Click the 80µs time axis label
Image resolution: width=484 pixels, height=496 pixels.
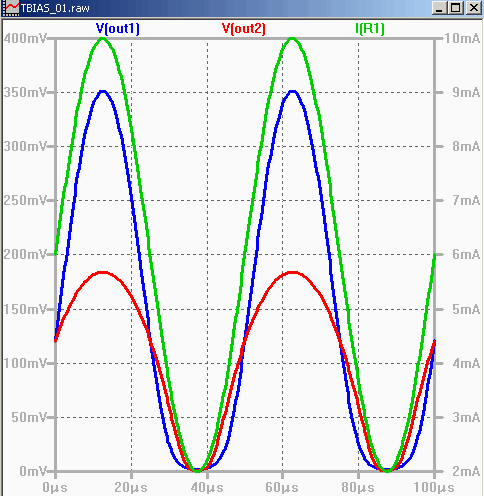[358, 488]
